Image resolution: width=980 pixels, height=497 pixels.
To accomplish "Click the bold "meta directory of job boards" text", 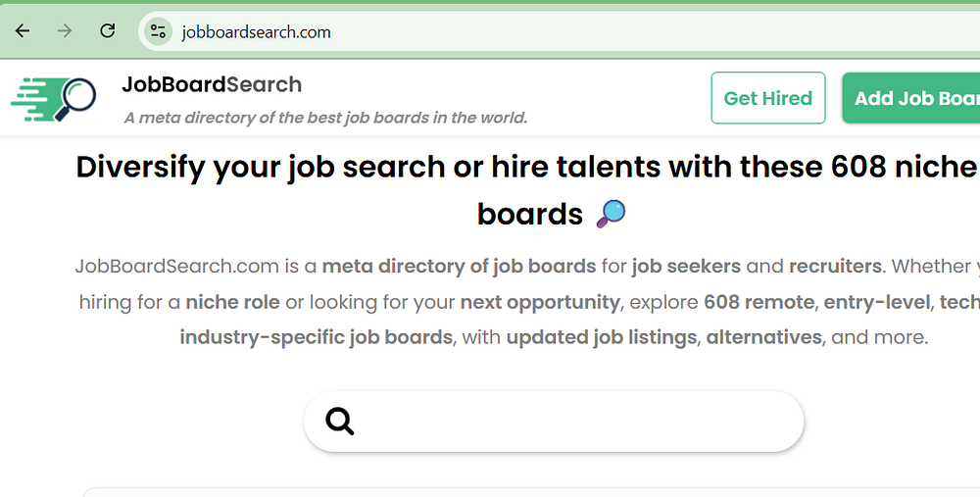I will pos(459,266).
